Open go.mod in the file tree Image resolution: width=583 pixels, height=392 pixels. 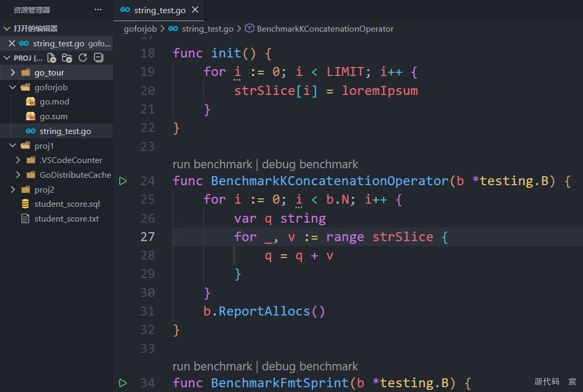coord(54,101)
